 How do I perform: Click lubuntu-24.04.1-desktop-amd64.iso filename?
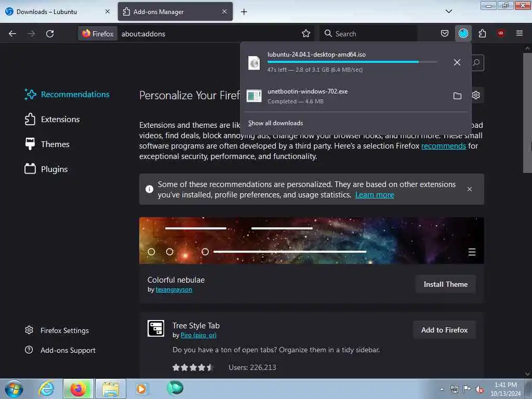[x=316, y=54]
